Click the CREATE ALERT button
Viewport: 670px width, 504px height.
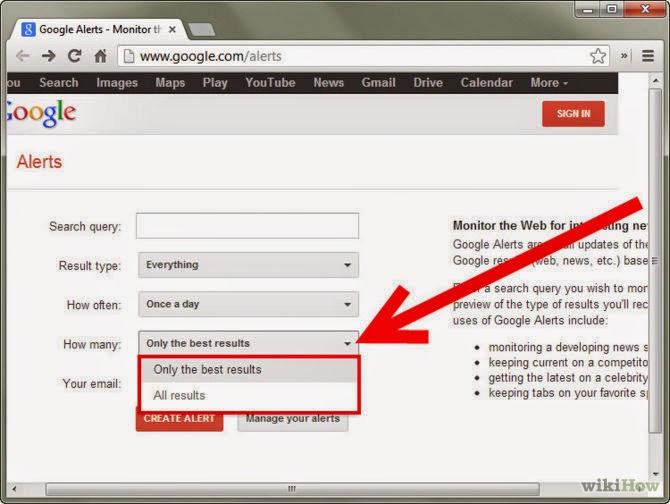pos(179,419)
